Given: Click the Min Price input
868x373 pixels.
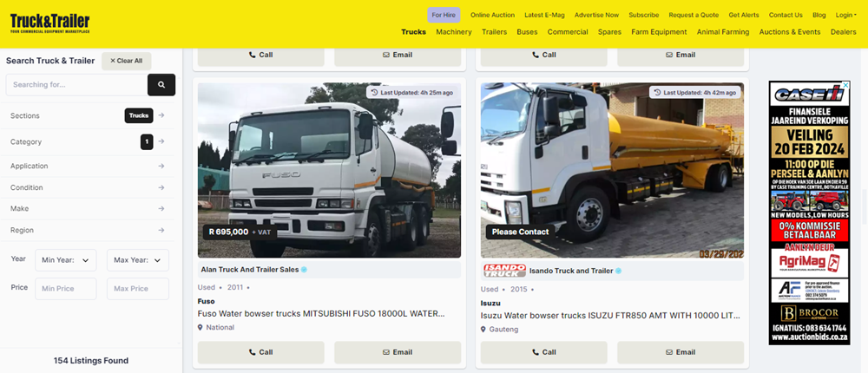Looking at the screenshot, I should pos(65,288).
